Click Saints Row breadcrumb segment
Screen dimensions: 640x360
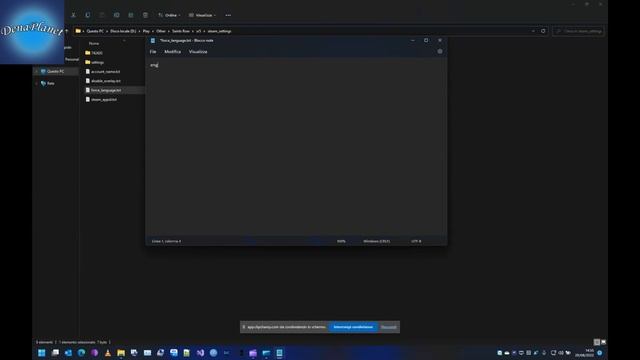(181, 31)
